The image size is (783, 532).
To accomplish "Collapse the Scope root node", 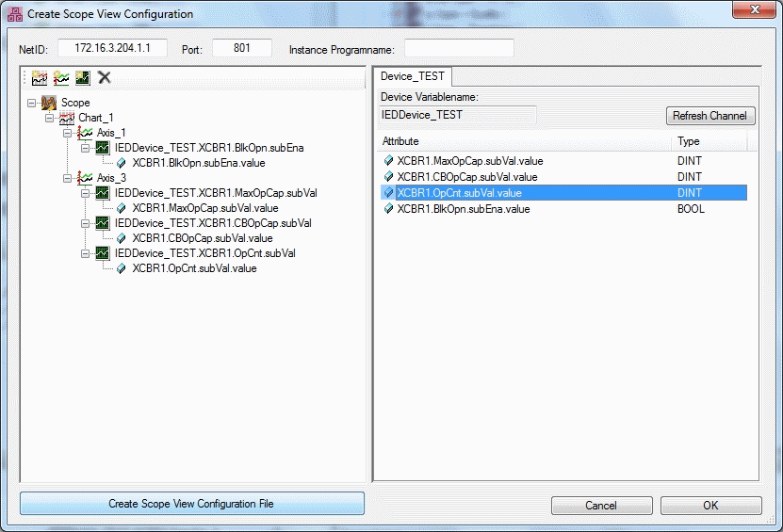I will (x=31, y=103).
